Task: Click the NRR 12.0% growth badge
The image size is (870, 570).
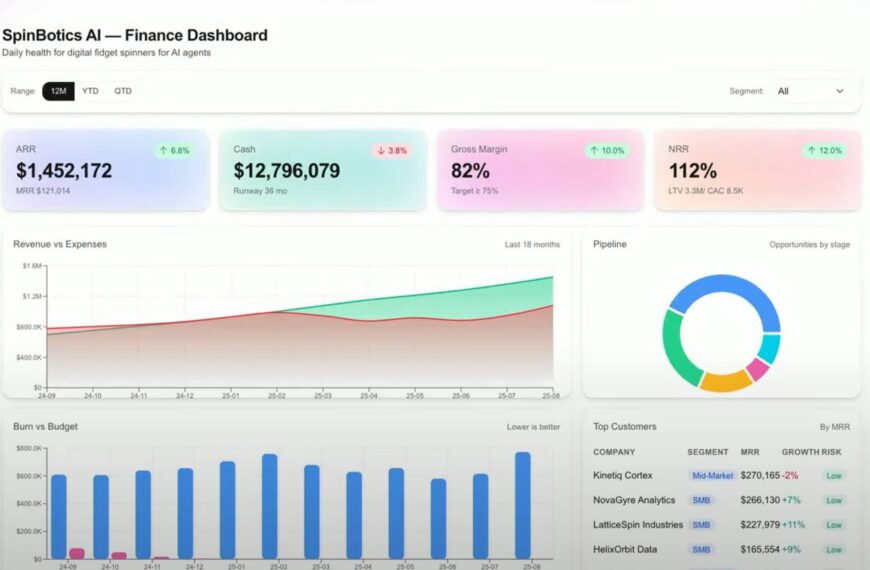Action: [824, 151]
